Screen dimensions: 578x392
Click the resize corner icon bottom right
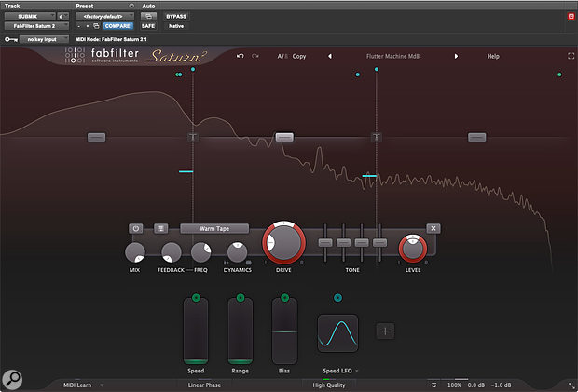pyautogui.click(x=571, y=385)
